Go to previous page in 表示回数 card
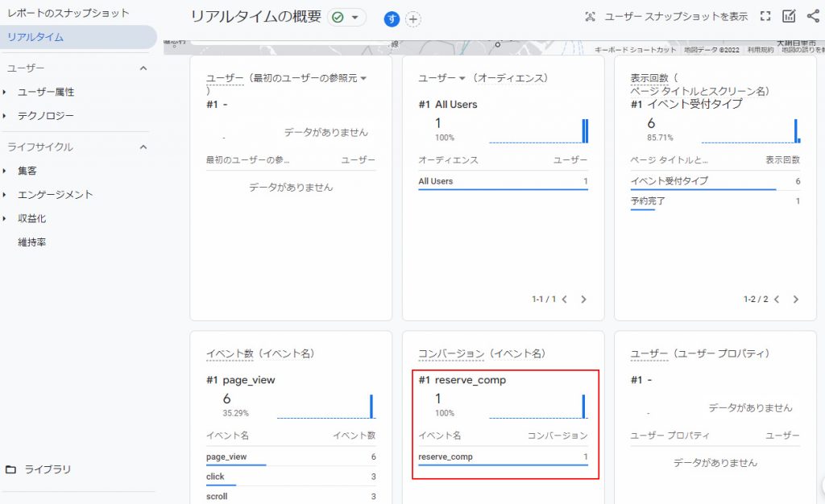This screenshot has width=825, height=504. click(x=776, y=299)
